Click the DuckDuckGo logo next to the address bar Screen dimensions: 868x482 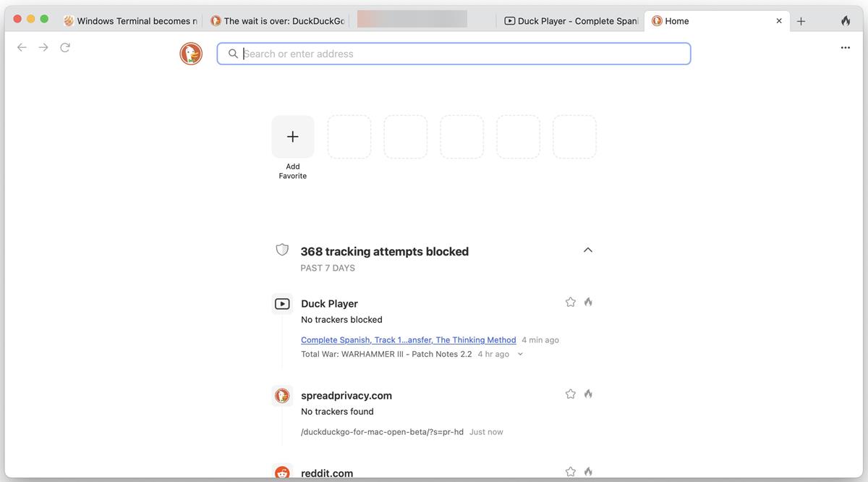point(190,53)
